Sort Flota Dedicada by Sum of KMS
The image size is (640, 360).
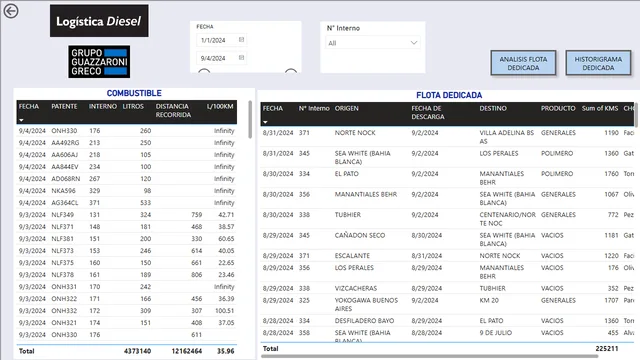[x=600, y=109]
